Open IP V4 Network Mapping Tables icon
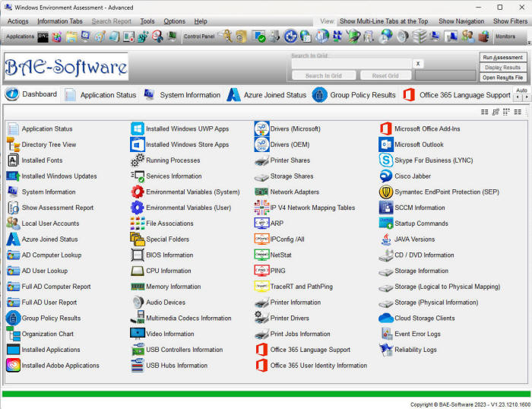532x409 pixels. point(261,208)
